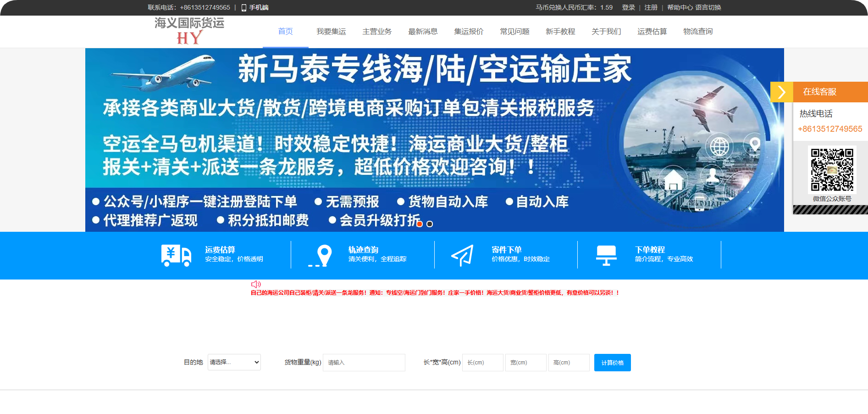This screenshot has width=868, height=414.
Task: Click the freight estimate truck icon
Action: tap(176, 255)
